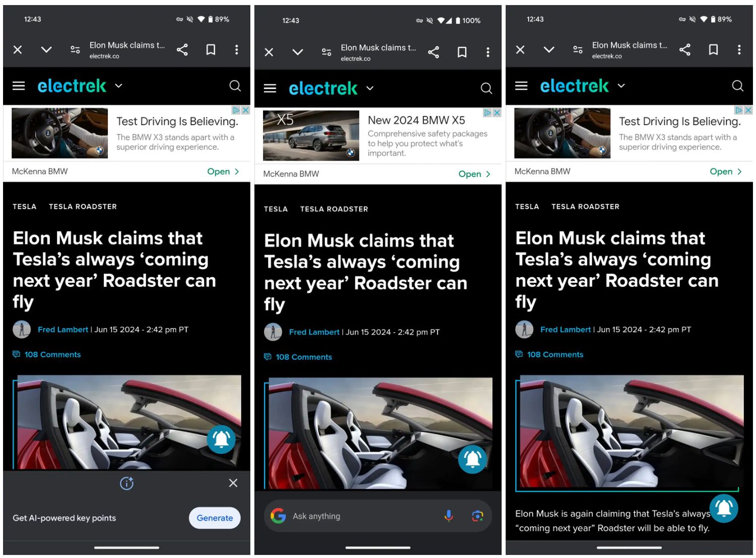The height and width of the screenshot is (558, 756).
Task: Tap electrek search icon in right phone
Action: point(737,86)
